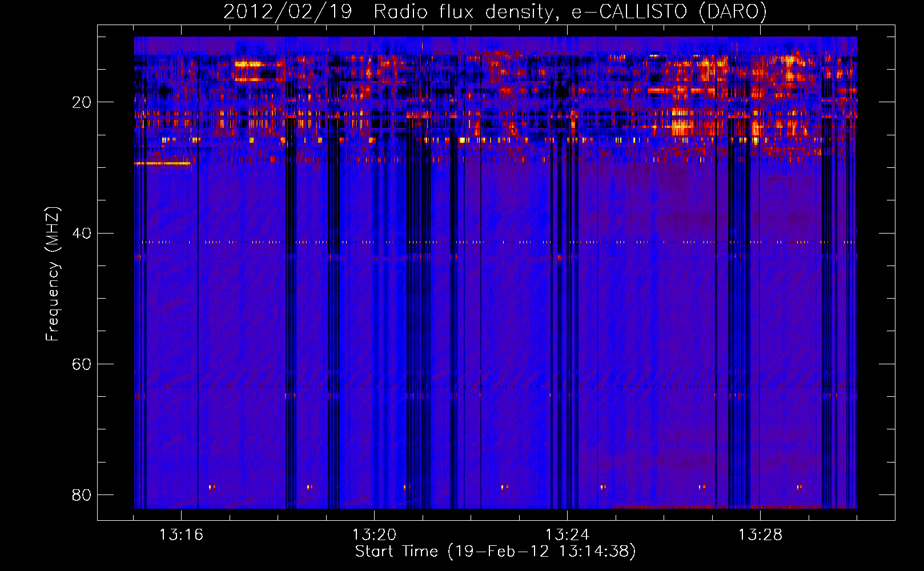The image size is (924, 571).
Task: Click the '80' frequency tick label
Action: tap(82, 494)
